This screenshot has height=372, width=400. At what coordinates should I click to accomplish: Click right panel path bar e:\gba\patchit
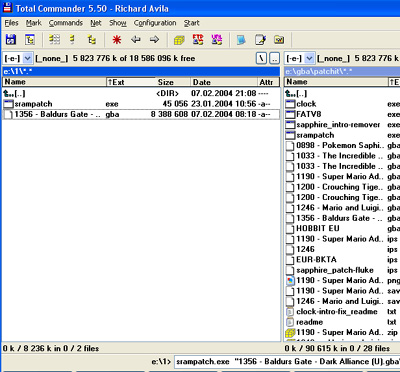(x=342, y=71)
